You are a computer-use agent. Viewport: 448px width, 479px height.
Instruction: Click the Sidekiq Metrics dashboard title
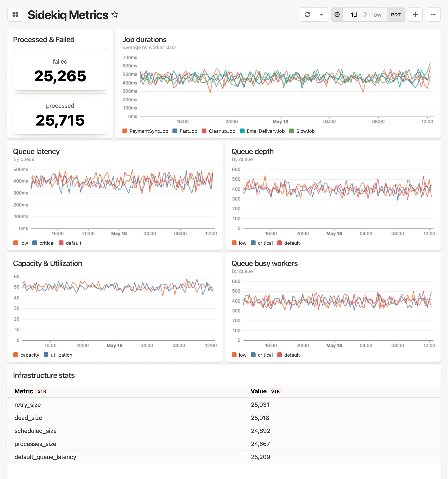(x=68, y=15)
